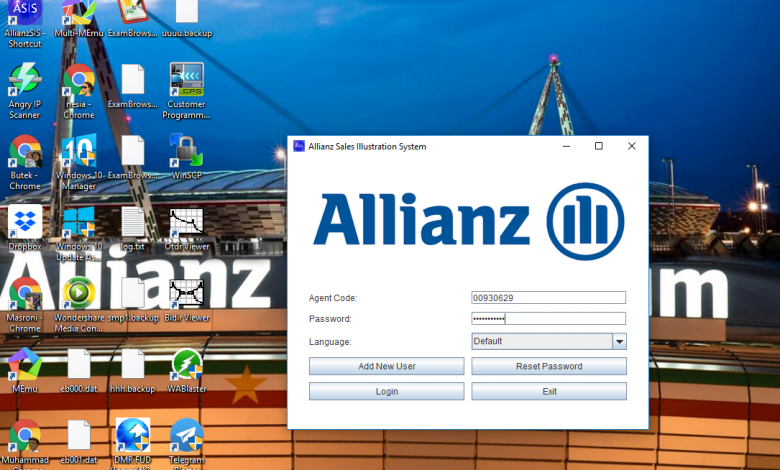Click the Login button
The image size is (780, 470).
(x=387, y=391)
